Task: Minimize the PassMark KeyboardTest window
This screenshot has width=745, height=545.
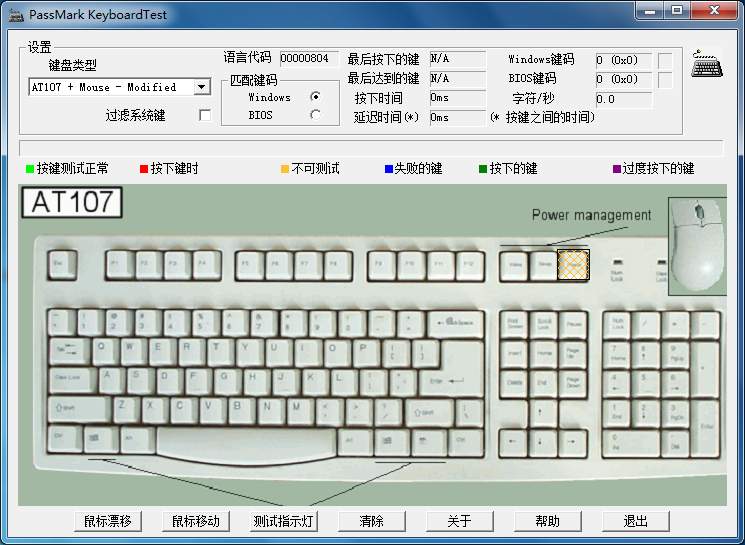Action: click(x=649, y=11)
